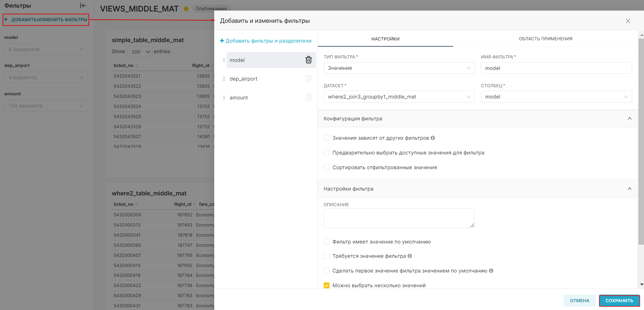644x310 pixels.
Task: Click the favorite star next to dashboard title
Action: coord(186,9)
